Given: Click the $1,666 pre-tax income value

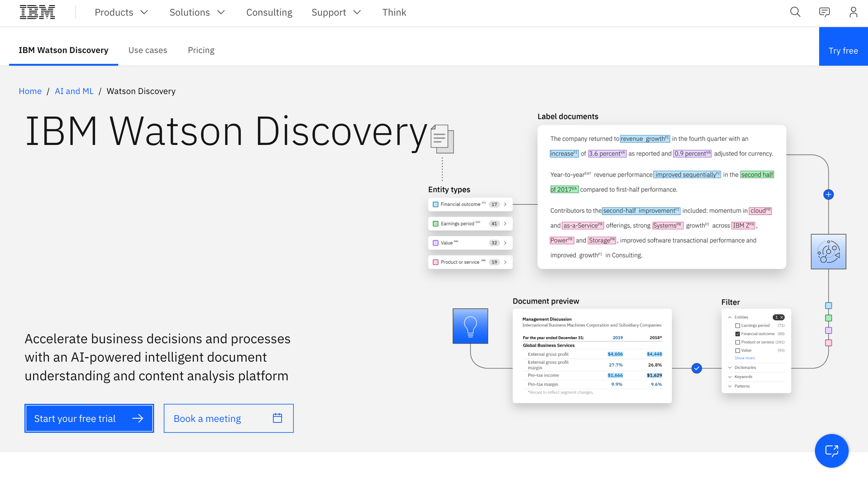Looking at the screenshot, I should (x=615, y=376).
